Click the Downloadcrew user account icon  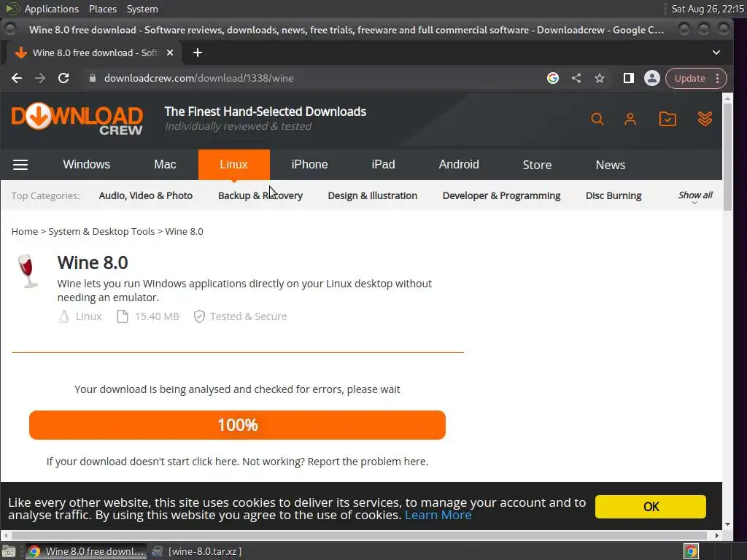coord(630,119)
